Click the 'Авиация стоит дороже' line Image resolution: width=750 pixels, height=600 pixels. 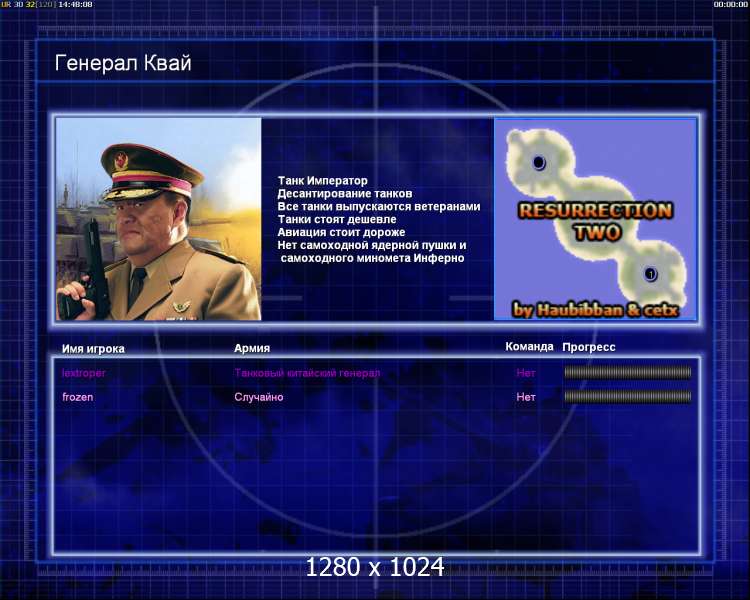tap(342, 233)
